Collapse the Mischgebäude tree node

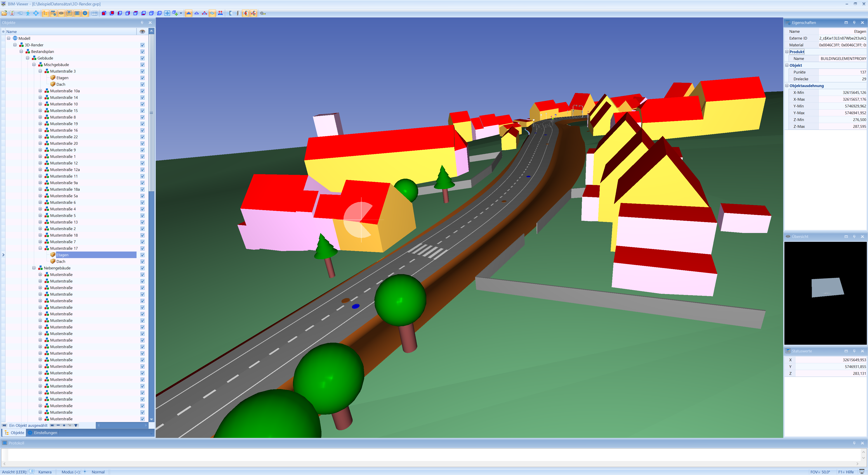coord(34,64)
